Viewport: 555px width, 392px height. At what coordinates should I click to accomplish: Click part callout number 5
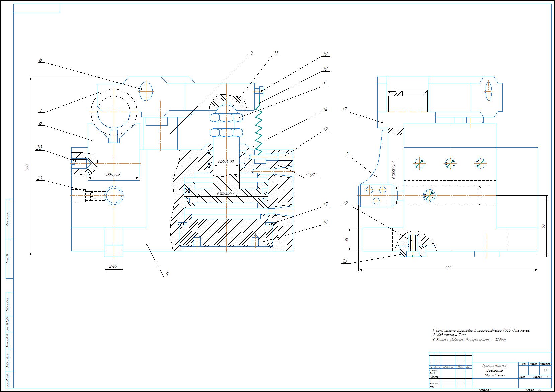pos(167,274)
